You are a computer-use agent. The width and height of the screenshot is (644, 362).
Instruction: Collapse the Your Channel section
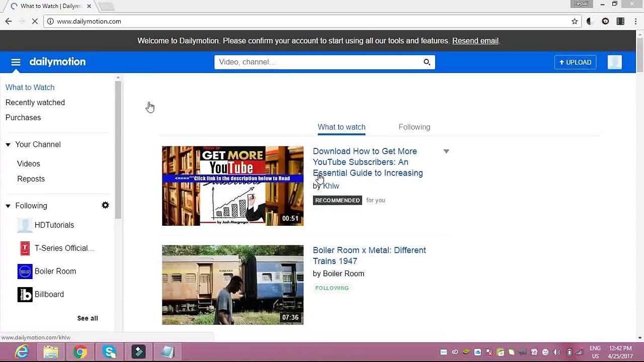click(x=8, y=145)
